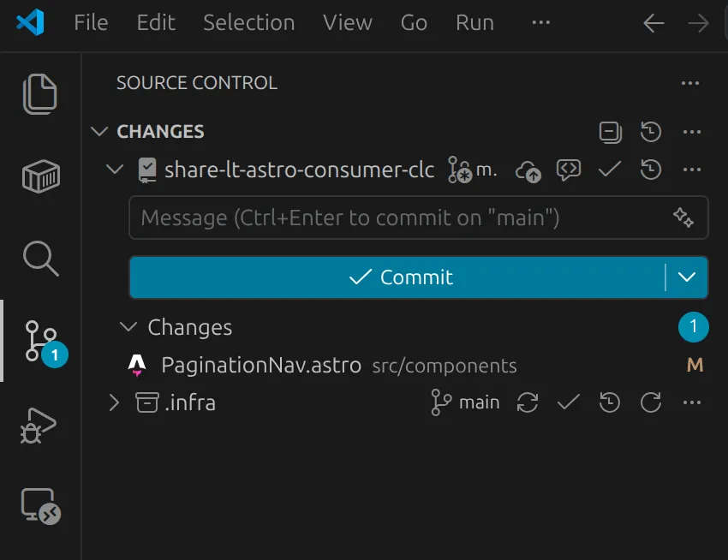The image size is (728, 560).
Task: Open the View menu
Action: coord(348,23)
